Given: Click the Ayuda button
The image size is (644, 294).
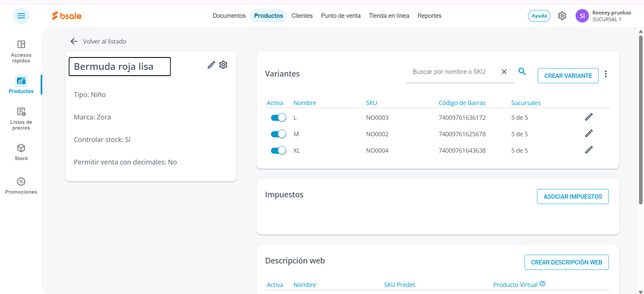Looking at the screenshot, I should 539,16.
